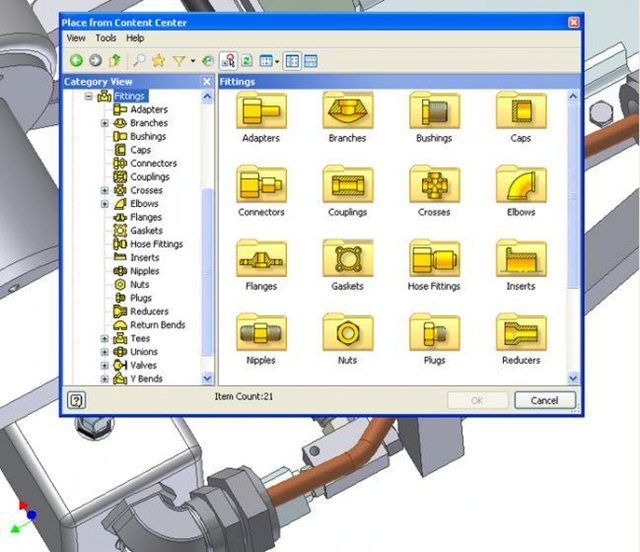This screenshot has width=640, height=552.
Task: Click the gray Forward arrow icon
Action: pyautogui.click(x=96, y=61)
